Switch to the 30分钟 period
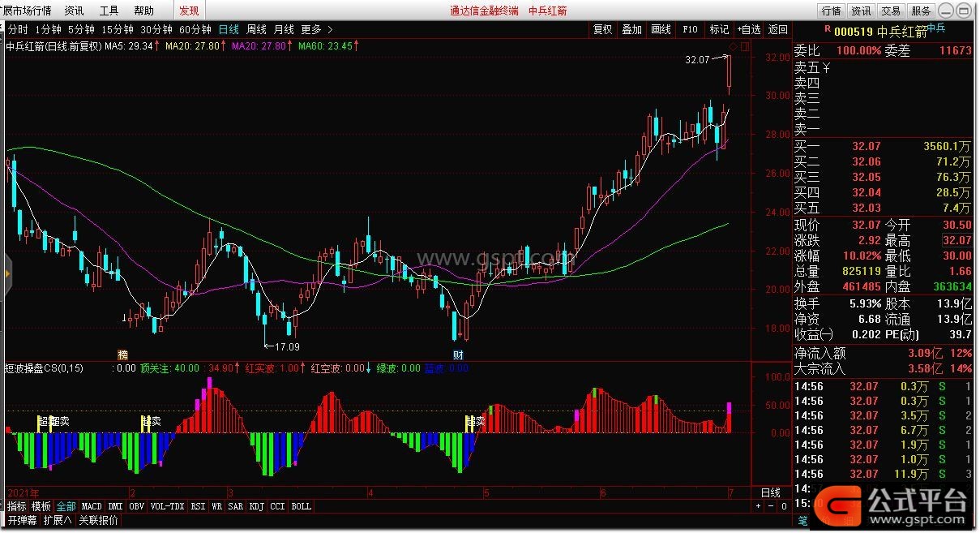 [156, 29]
